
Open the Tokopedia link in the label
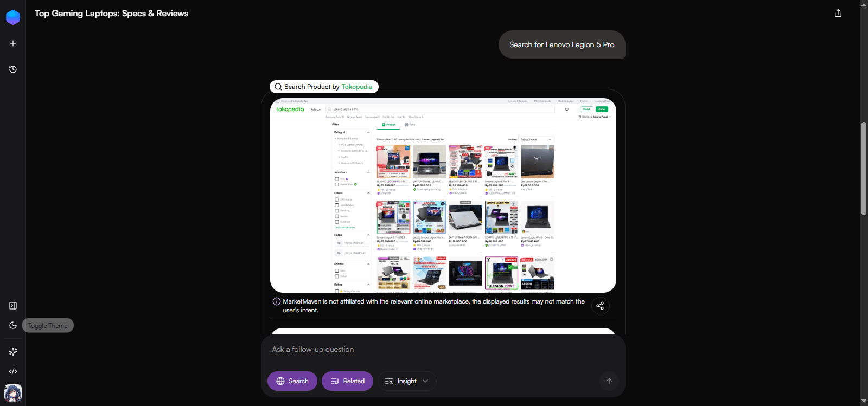tap(357, 87)
